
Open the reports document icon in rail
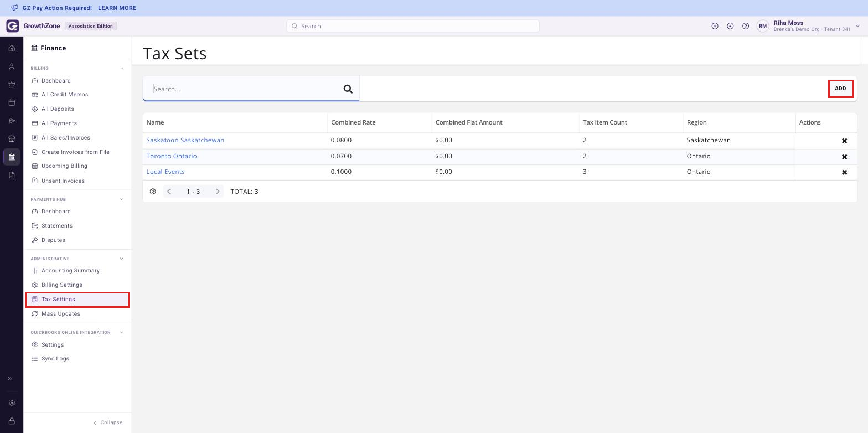pos(12,175)
